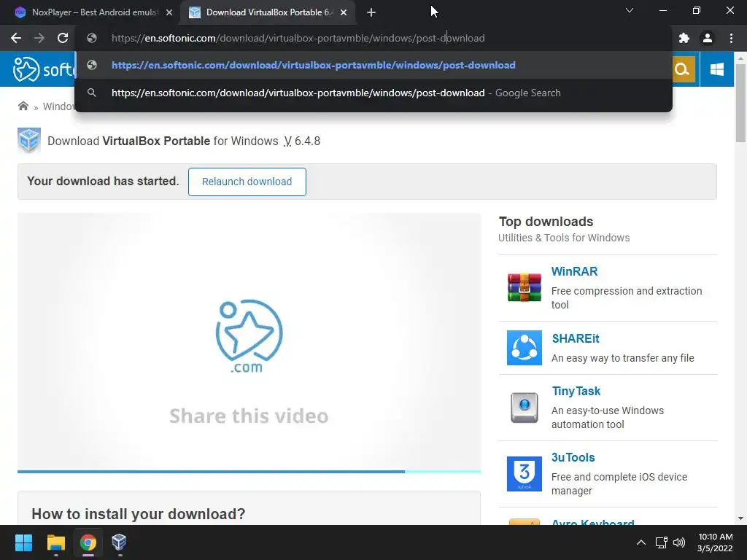The width and height of the screenshot is (747, 560).
Task: Click the scrollbar up arrow
Action: tap(740, 58)
